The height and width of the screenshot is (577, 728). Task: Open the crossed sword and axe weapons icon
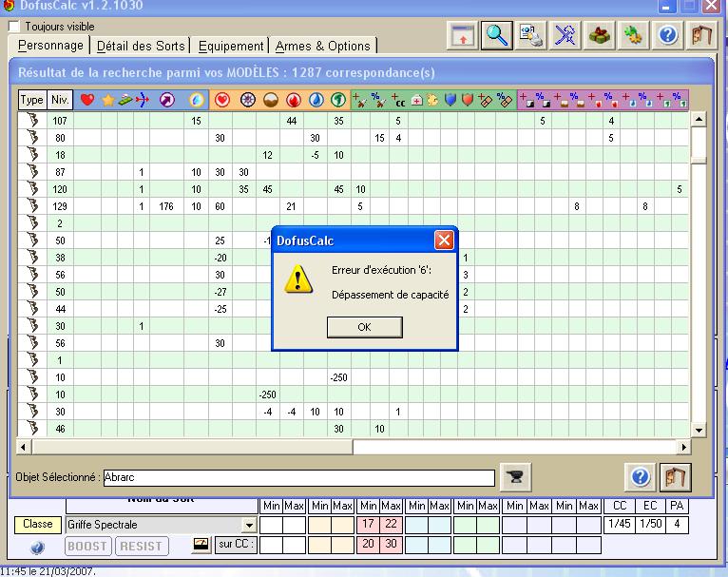565,35
